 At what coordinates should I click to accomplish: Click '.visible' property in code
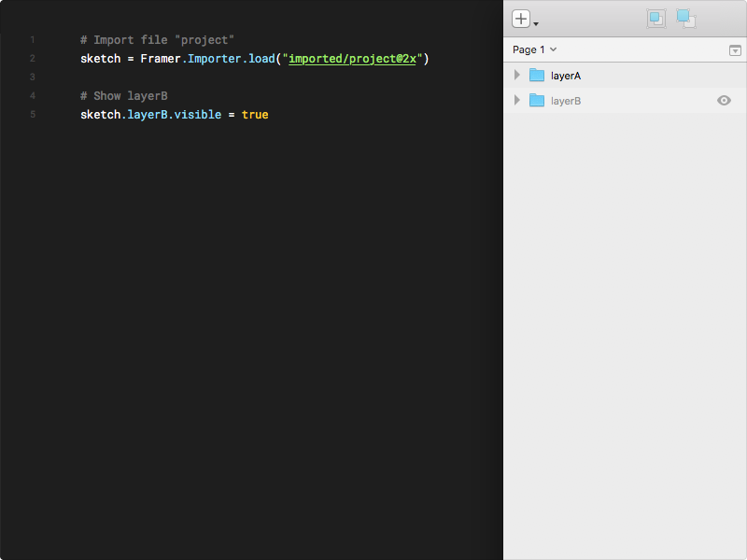pyautogui.click(x=194, y=115)
